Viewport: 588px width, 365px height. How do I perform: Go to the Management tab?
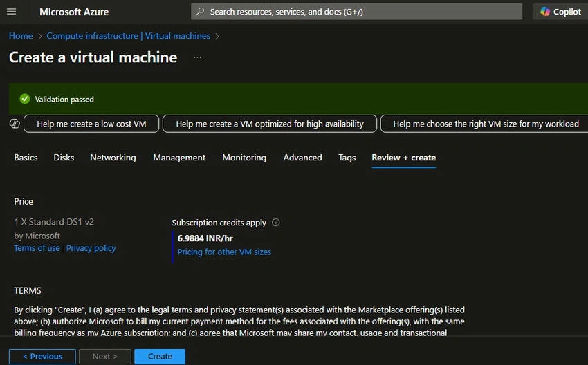[x=179, y=158]
